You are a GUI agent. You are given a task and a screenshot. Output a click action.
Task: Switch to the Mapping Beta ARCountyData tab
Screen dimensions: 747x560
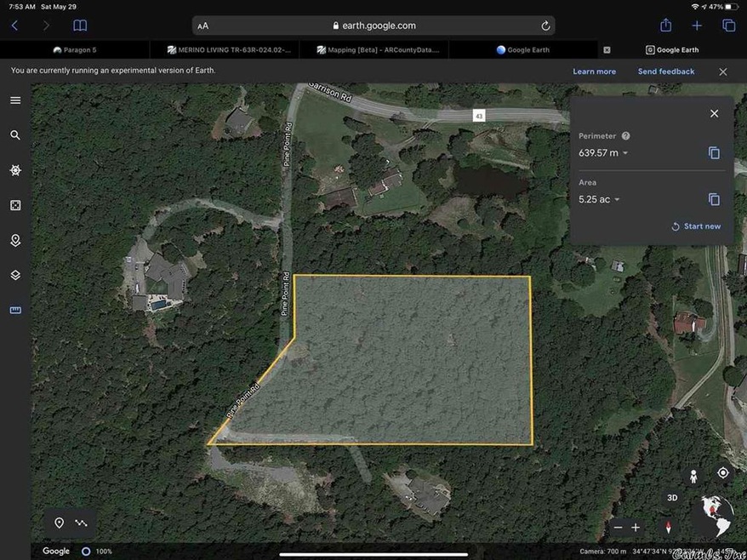pyautogui.click(x=379, y=49)
